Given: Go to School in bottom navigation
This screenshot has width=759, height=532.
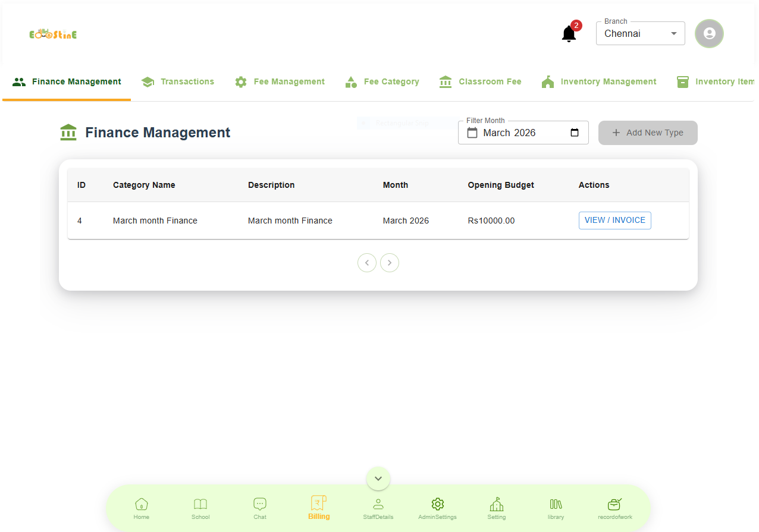Looking at the screenshot, I should tap(200, 508).
